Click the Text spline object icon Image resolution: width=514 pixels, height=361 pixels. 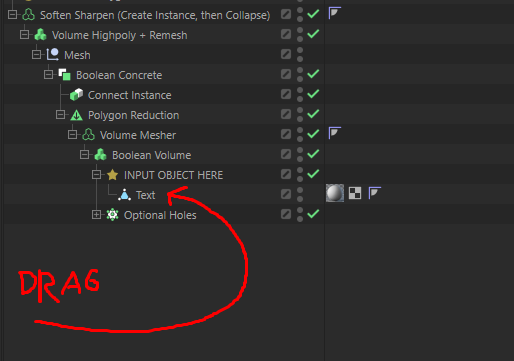[125, 195]
